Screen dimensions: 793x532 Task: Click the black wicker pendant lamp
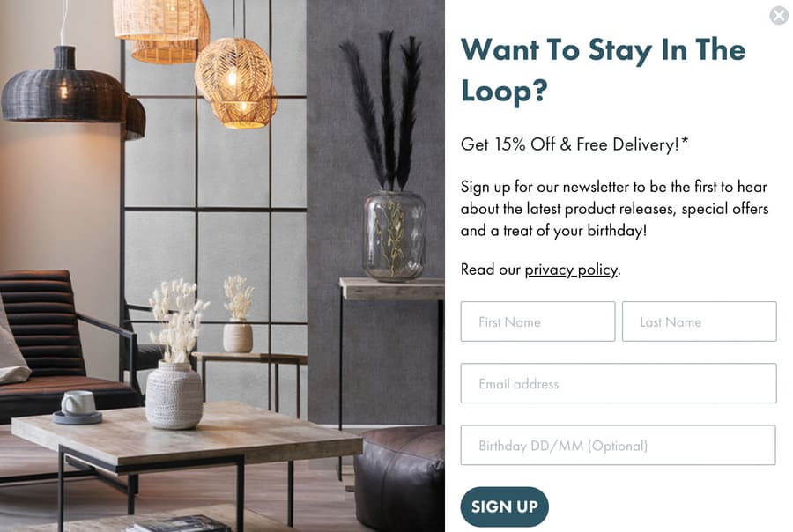(x=73, y=91)
